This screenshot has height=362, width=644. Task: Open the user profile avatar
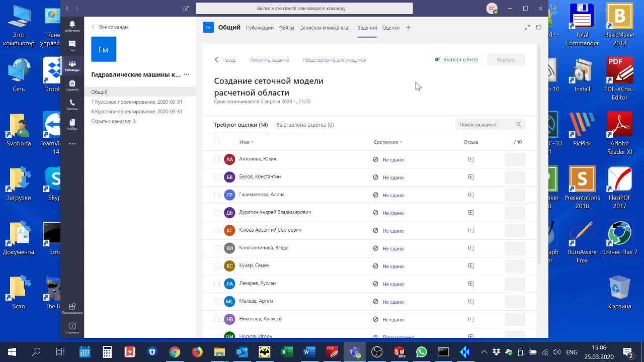click(x=492, y=9)
